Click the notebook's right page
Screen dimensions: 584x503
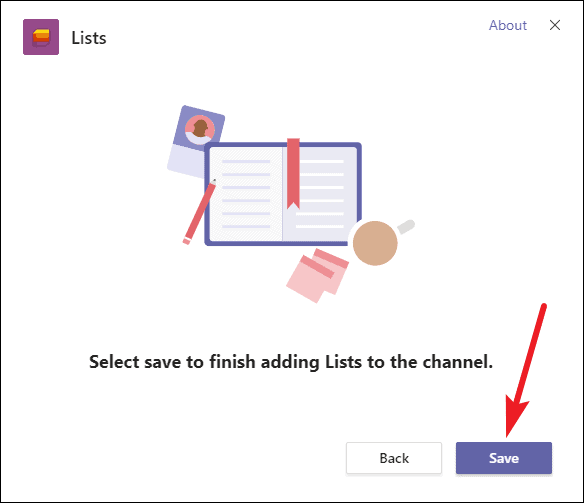(x=320, y=194)
